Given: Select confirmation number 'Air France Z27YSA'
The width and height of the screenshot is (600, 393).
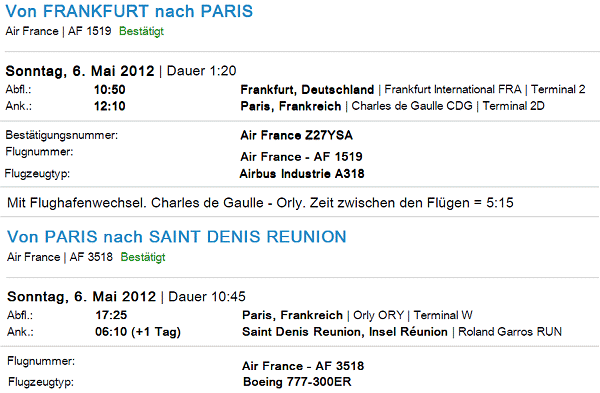Looking at the screenshot, I should point(297,135).
